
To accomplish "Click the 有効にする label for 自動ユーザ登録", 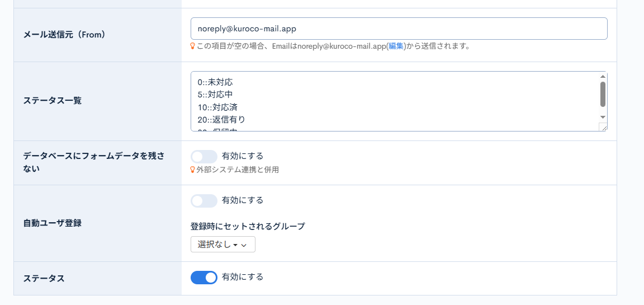I will click(x=242, y=200).
